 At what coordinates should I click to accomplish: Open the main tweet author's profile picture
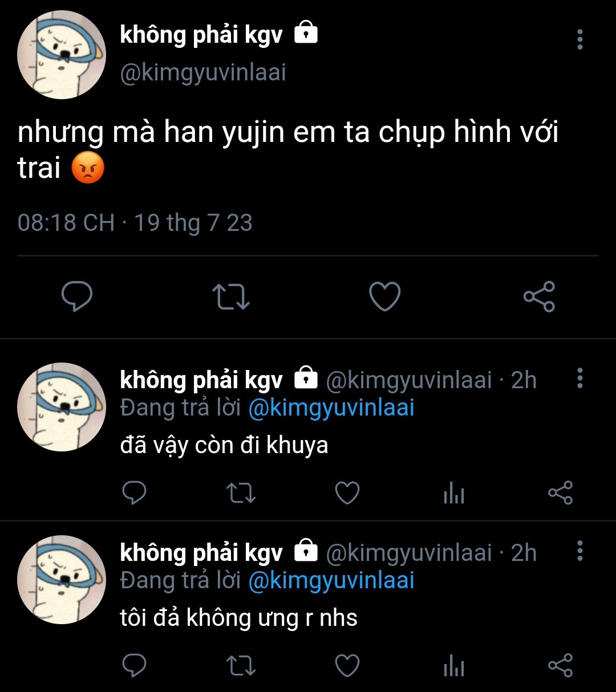pos(62,55)
